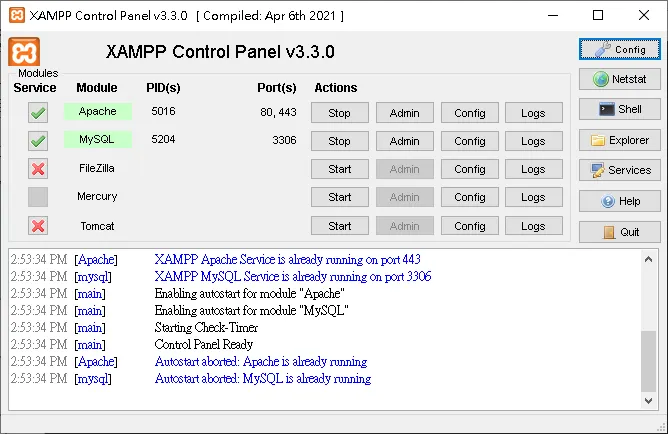668x434 pixels.
Task: Click log line 'Control Panel Ready'
Action: pos(204,344)
